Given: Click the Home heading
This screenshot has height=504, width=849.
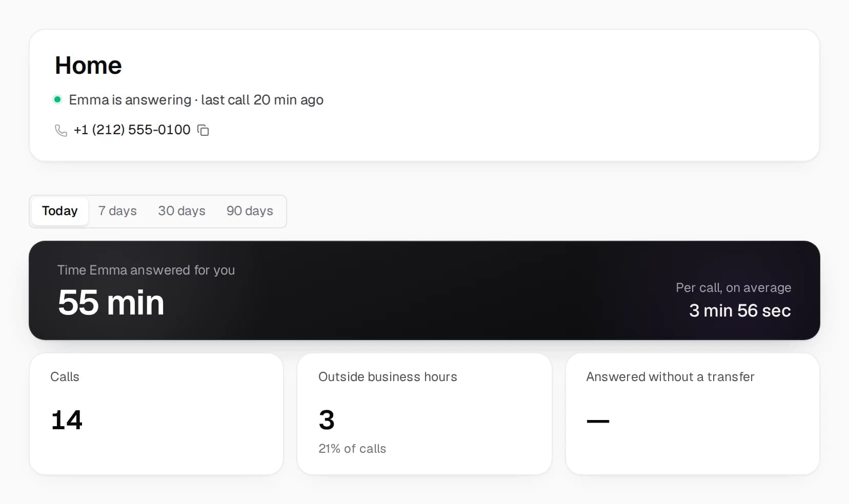Looking at the screenshot, I should [x=88, y=66].
